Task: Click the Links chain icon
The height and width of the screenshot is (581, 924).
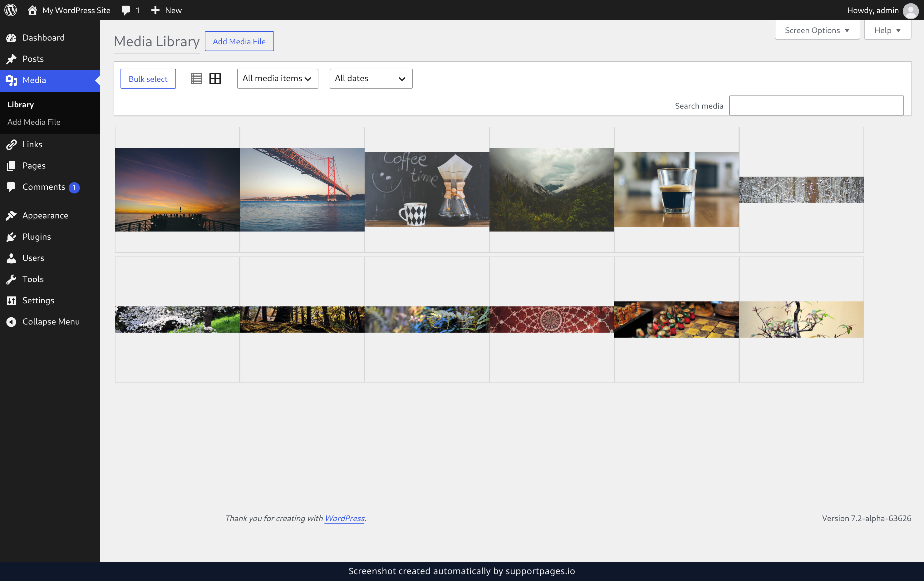Action: pos(11,144)
